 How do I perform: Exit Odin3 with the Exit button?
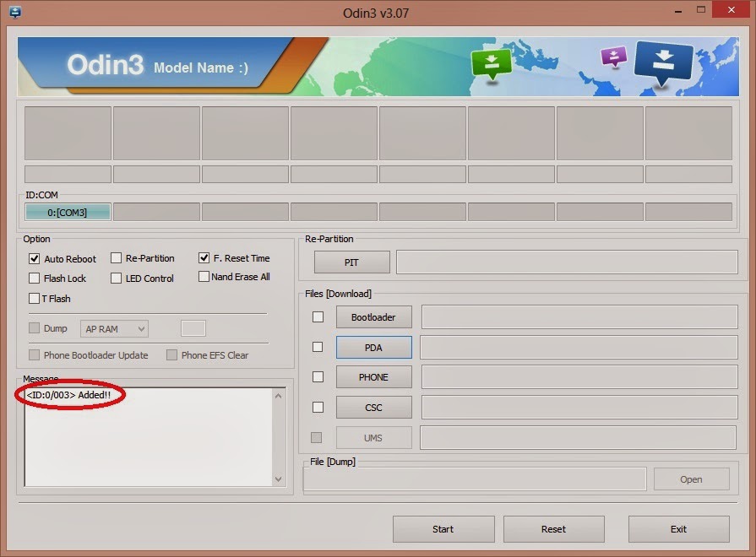678,528
